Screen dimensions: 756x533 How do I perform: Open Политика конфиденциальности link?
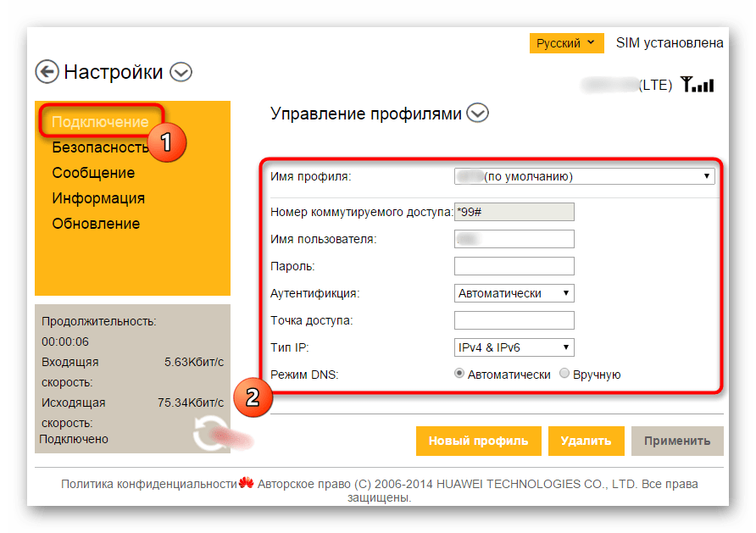pos(149,484)
